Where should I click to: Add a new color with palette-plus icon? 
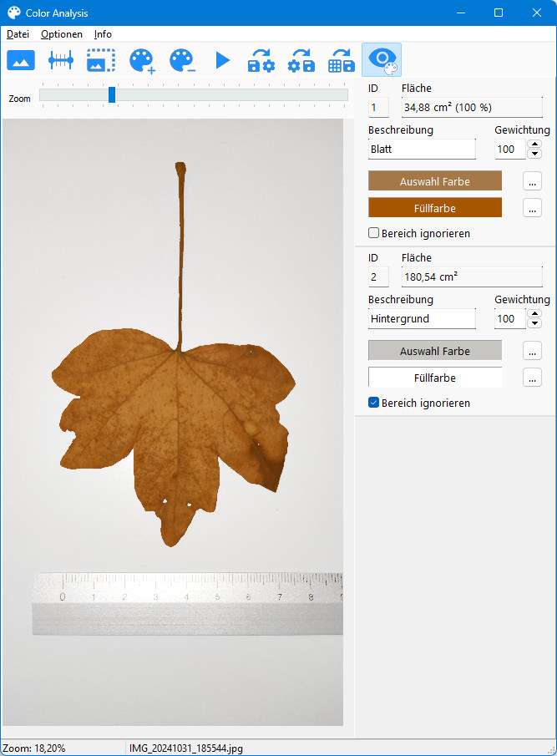pyautogui.click(x=142, y=60)
